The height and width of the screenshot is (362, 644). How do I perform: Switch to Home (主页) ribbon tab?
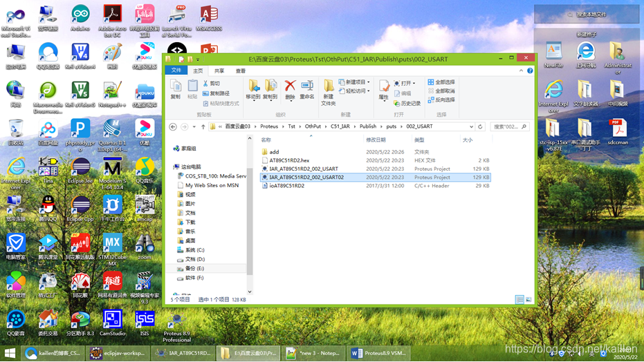(198, 71)
